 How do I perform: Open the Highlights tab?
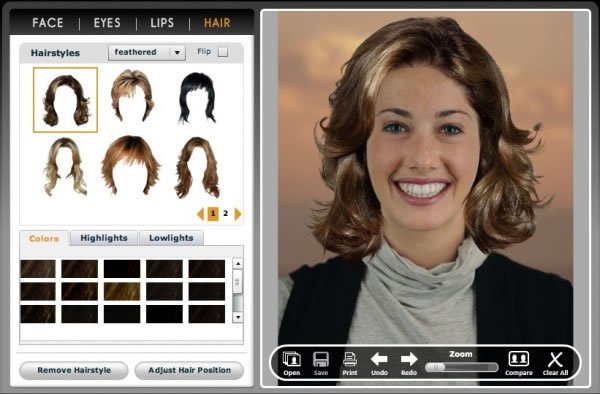pyautogui.click(x=104, y=238)
